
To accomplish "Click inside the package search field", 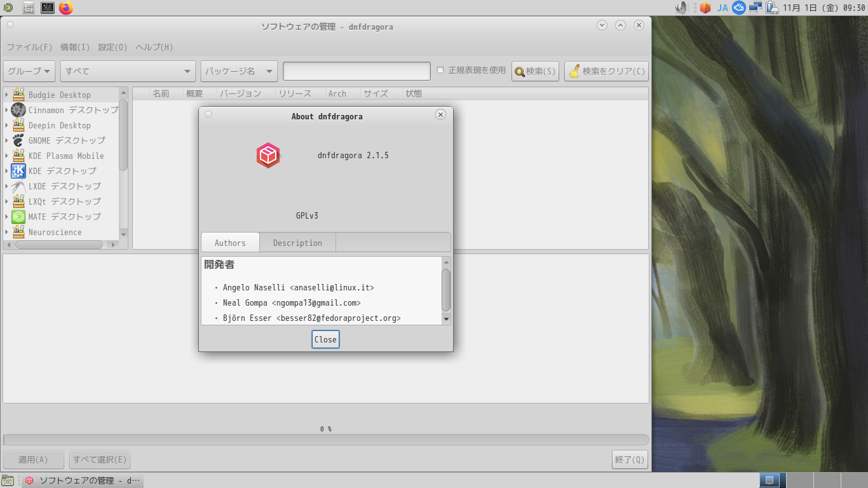I will click(356, 71).
